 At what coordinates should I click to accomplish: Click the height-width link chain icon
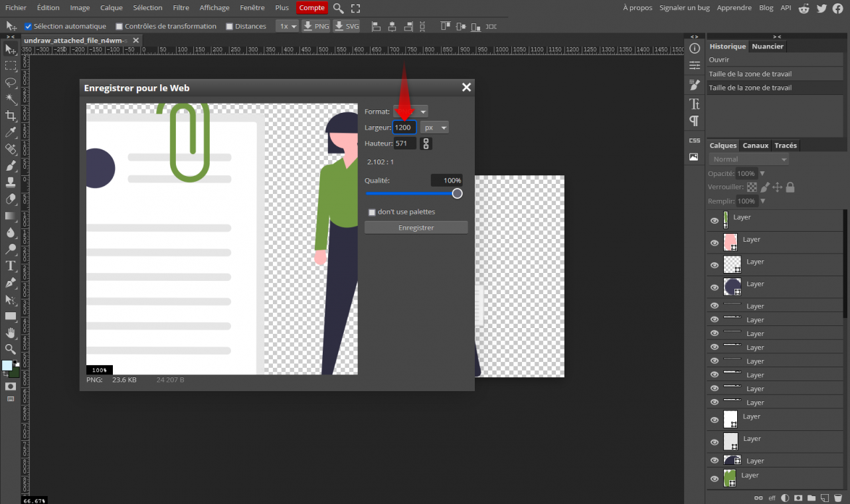click(426, 143)
